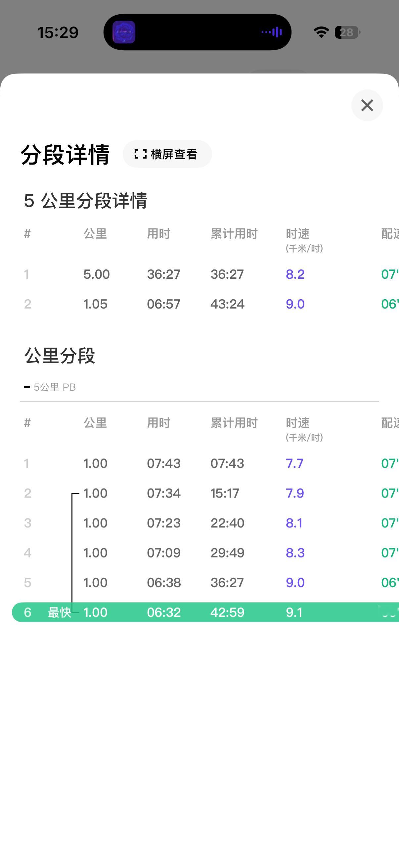The image size is (399, 868).
Task: Tap the 06:32 time in highlighted row
Action: click(164, 612)
